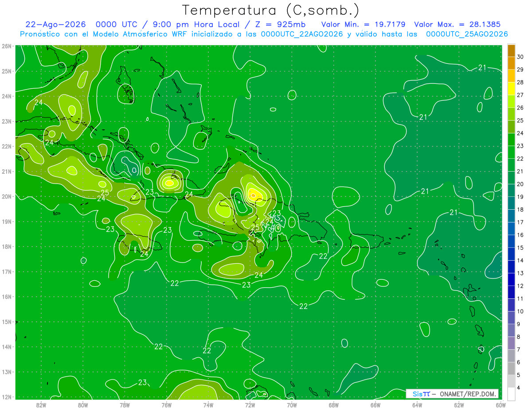Image resolution: width=532 pixels, height=411 pixels.
Task: Click the '16N' latitude axis label
Action: tap(7, 297)
